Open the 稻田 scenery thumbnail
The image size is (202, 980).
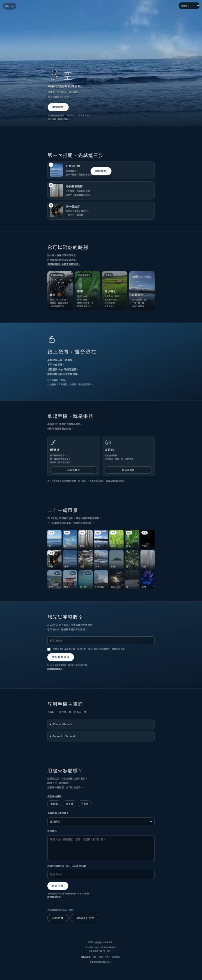point(116,539)
